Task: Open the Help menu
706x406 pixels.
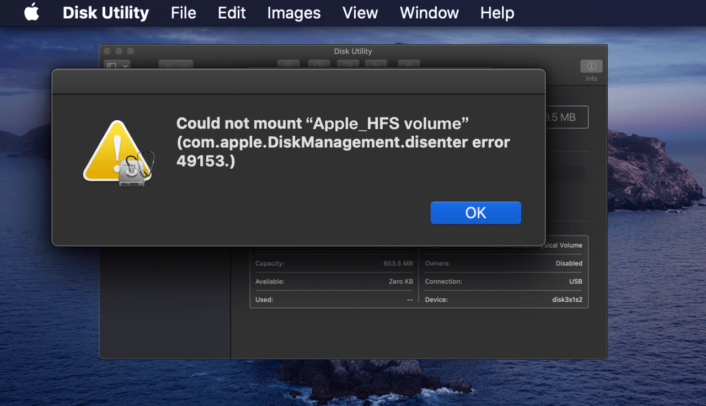Action: pos(497,13)
